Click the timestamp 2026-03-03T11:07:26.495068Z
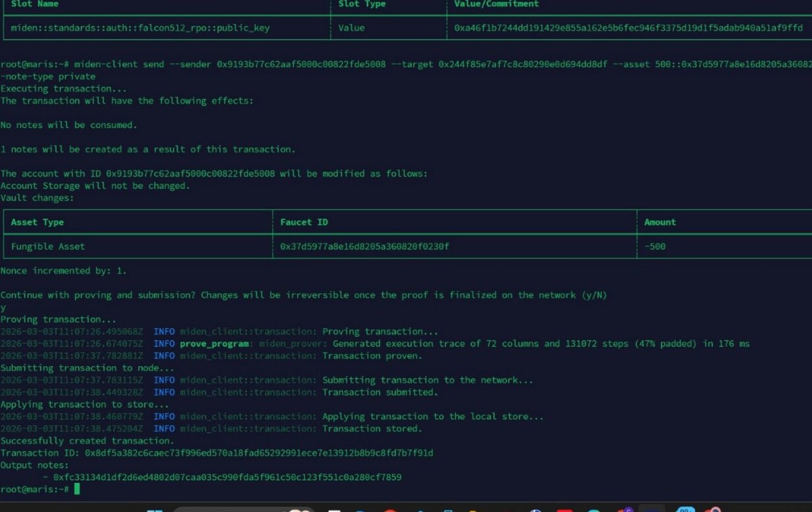The image size is (812, 512). tap(72, 332)
